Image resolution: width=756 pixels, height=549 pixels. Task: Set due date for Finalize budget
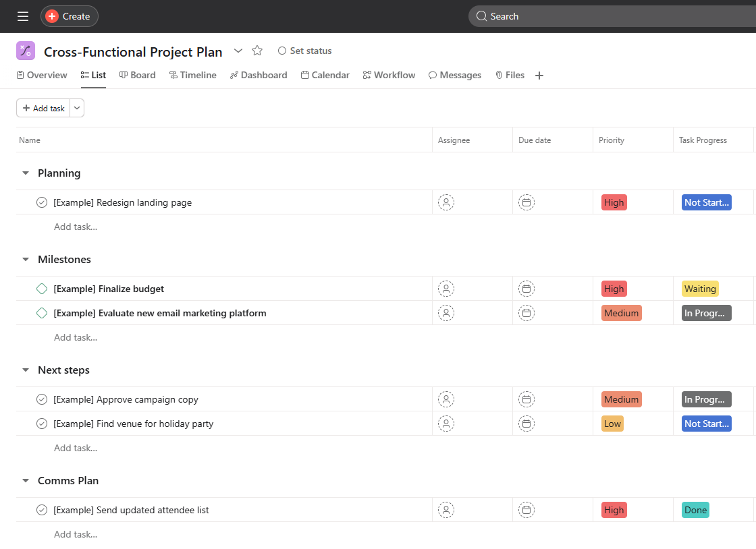point(526,289)
